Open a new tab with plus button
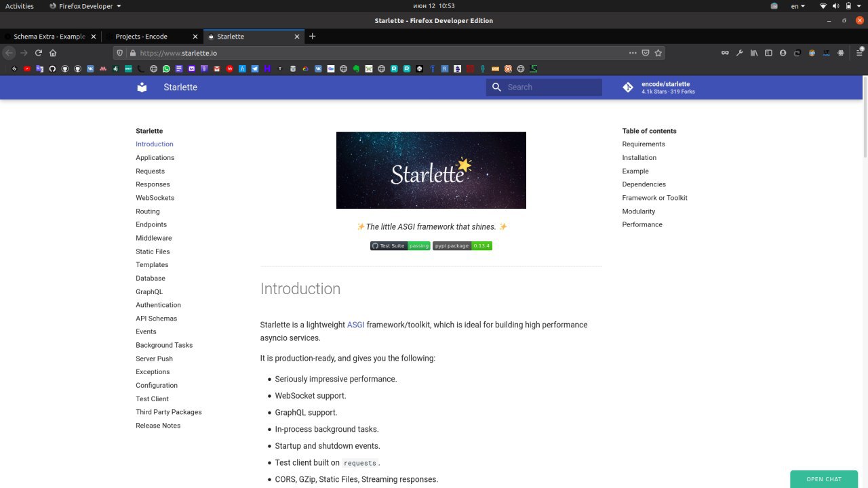This screenshot has height=488, width=868. click(312, 37)
